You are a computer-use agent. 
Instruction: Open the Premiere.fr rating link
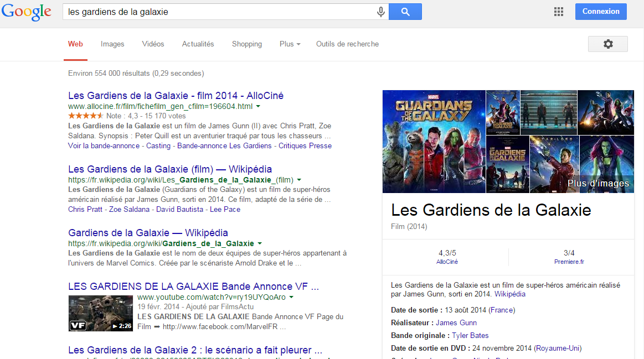pyautogui.click(x=569, y=262)
